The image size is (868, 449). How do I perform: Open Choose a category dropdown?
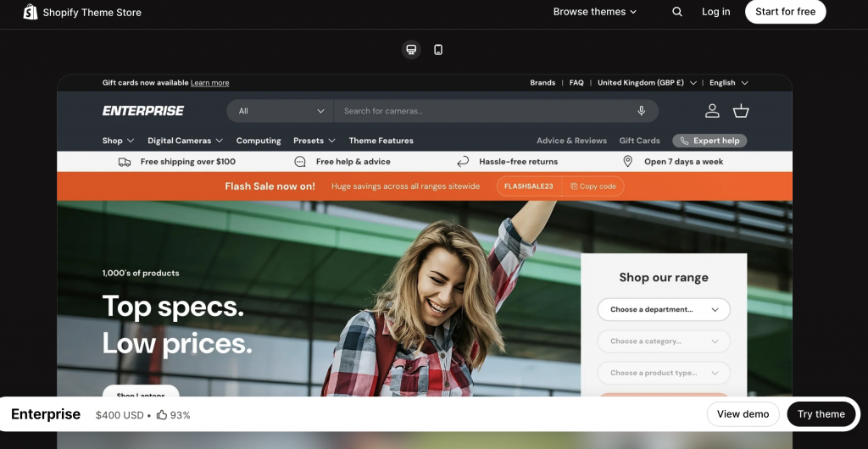point(664,341)
